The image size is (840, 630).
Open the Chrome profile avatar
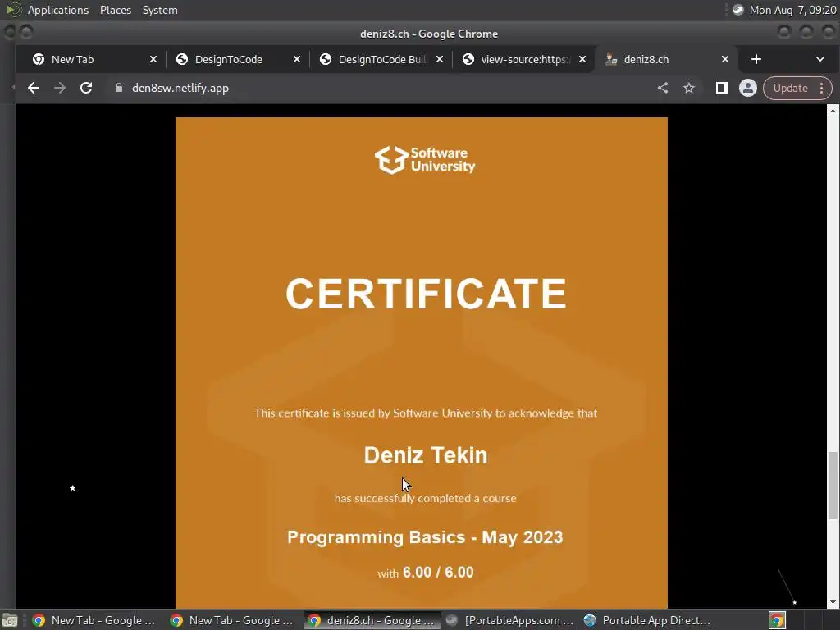click(748, 88)
